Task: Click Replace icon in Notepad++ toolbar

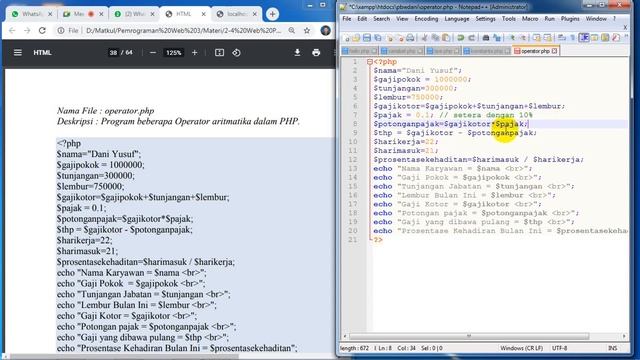Action: (x=497, y=38)
